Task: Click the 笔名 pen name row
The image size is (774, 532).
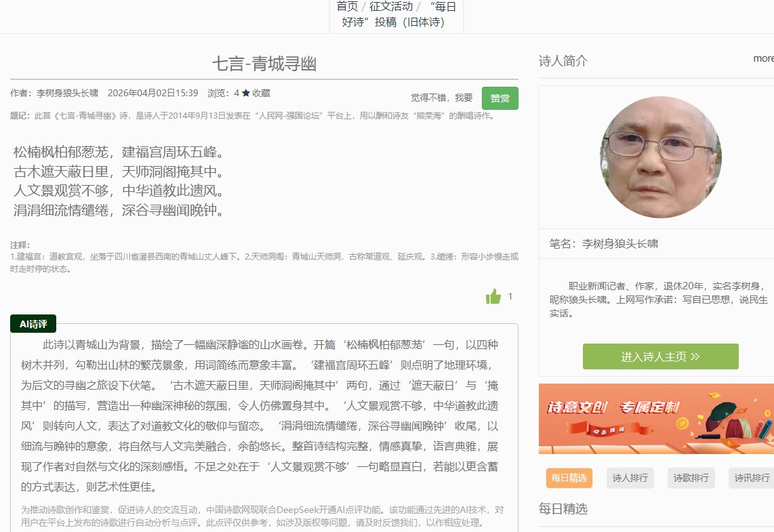Action: 603,243
